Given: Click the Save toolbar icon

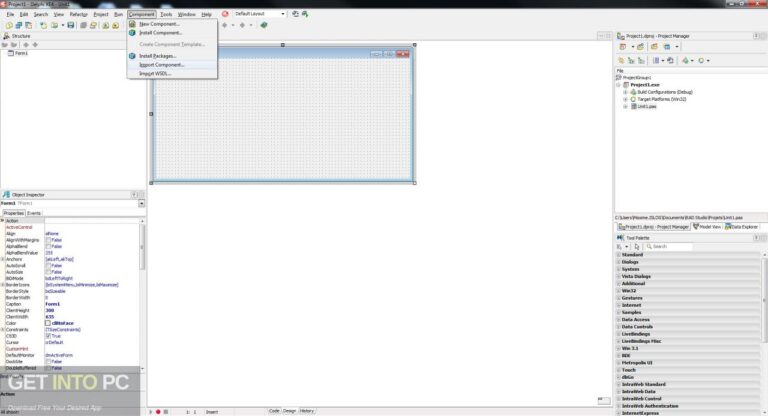Looking at the screenshot, I should pos(71,25).
